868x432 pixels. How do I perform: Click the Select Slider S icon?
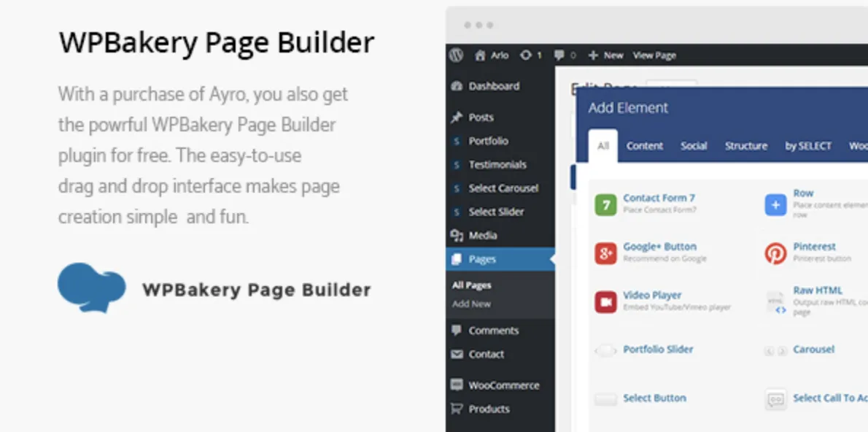coord(457,212)
